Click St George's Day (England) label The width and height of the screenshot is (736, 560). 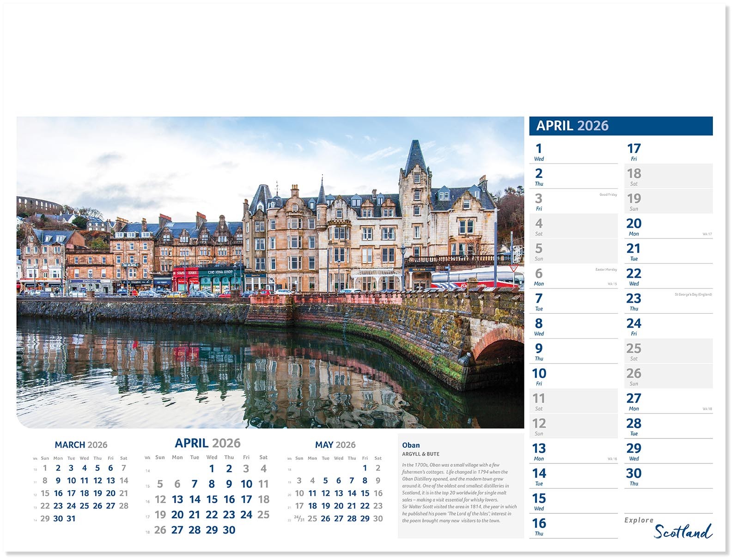click(x=693, y=294)
